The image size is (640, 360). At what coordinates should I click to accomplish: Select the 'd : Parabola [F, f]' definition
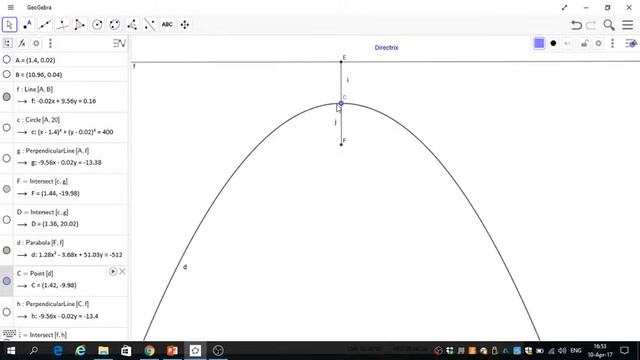(x=40, y=242)
